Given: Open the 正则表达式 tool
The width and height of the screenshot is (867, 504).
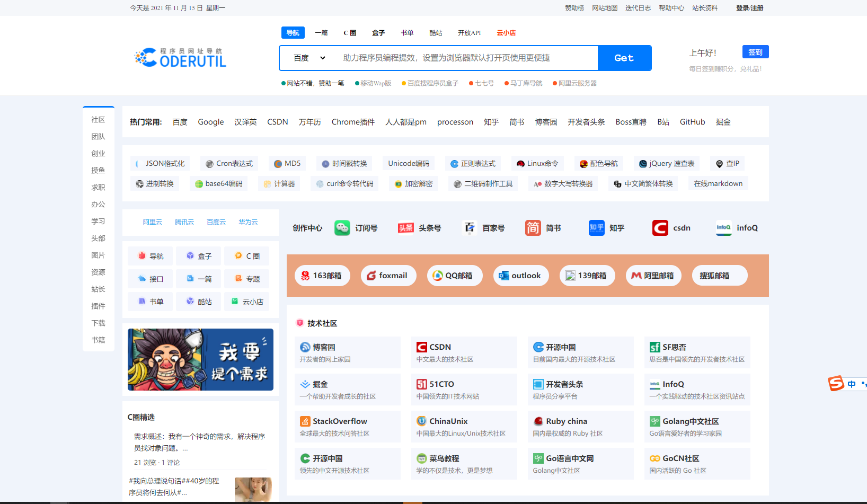Looking at the screenshot, I should [473, 163].
